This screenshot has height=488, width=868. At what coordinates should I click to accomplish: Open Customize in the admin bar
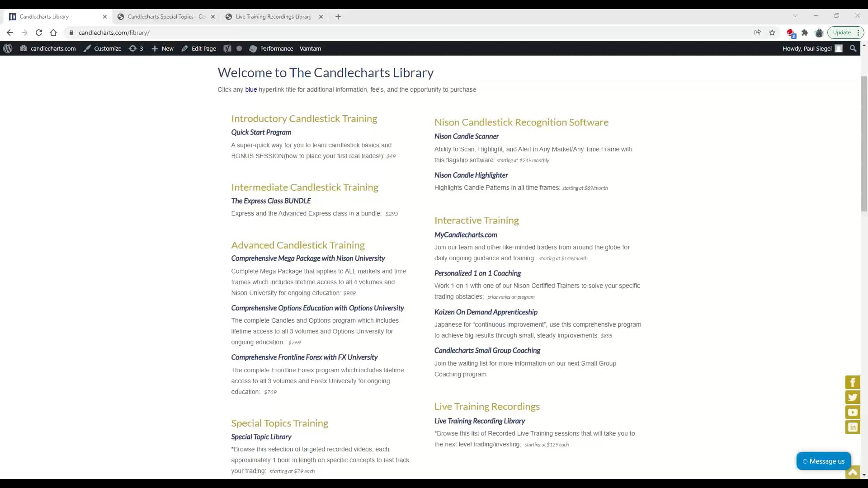coord(103,48)
